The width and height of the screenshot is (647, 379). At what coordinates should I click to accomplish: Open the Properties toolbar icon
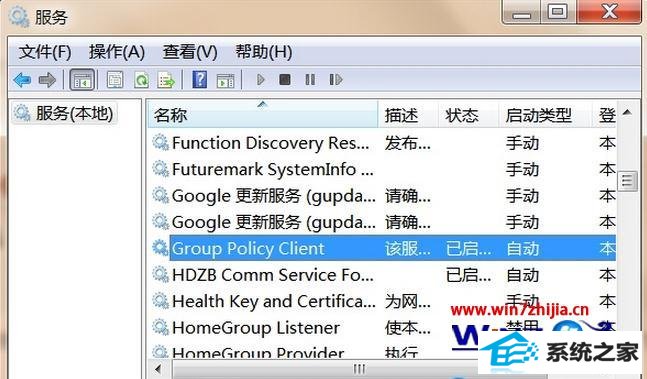click(x=115, y=80)
